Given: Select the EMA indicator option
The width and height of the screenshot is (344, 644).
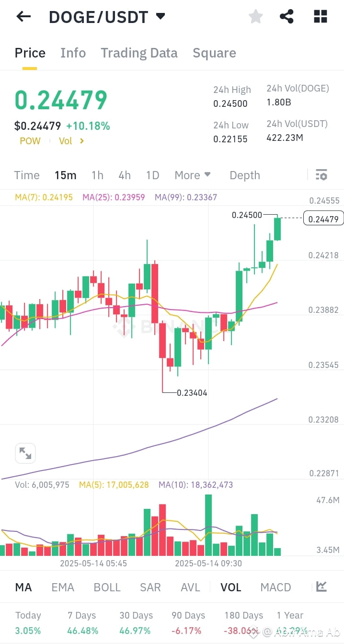Looking at the screenshot, I should (x=63, y=587).
